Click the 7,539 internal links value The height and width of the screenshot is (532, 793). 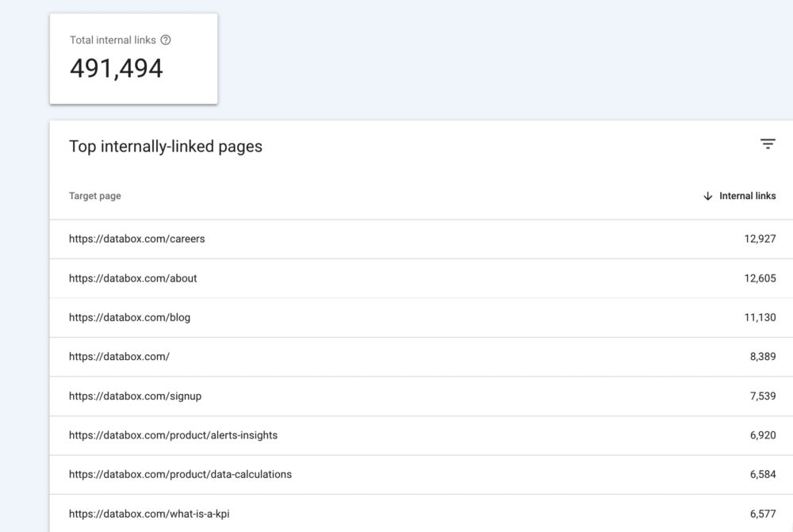pos(762,396)
